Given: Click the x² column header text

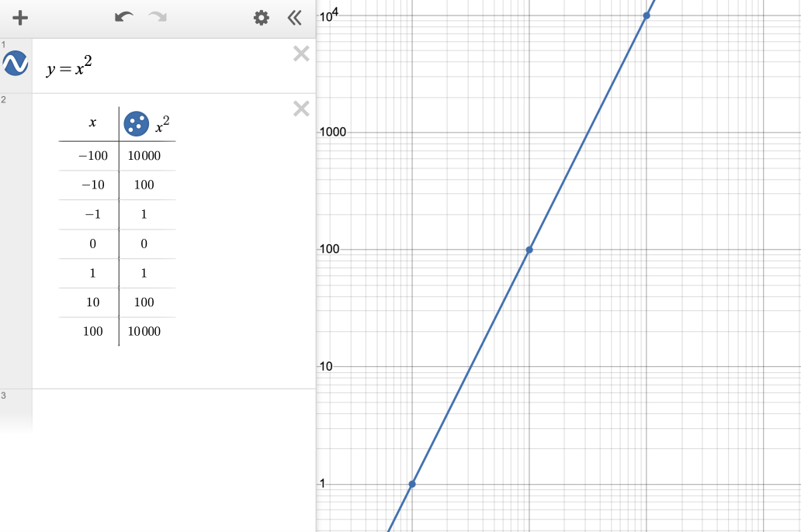Looking at the screenshot, I should coord(162,123).
